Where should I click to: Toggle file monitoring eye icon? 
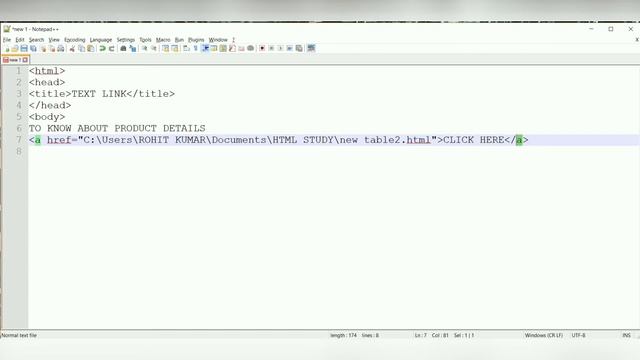tap(250, 48)
